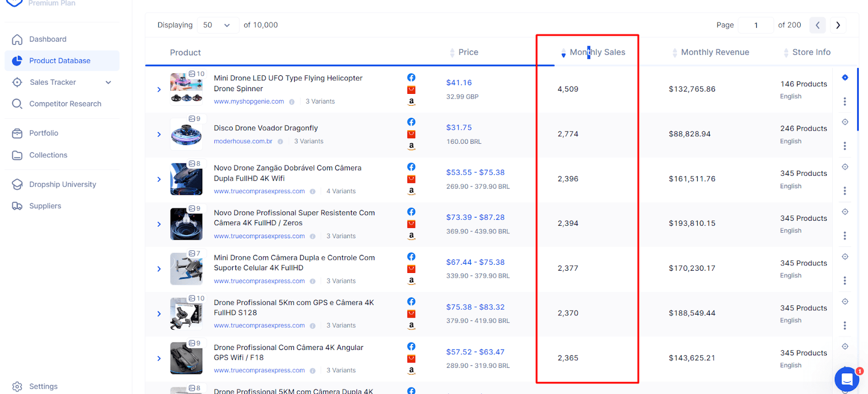Expand Disco Drone Voador Dragonfly row
This screenshot has height=394, width=868.
pyautogui.click(x=159, y=135)
